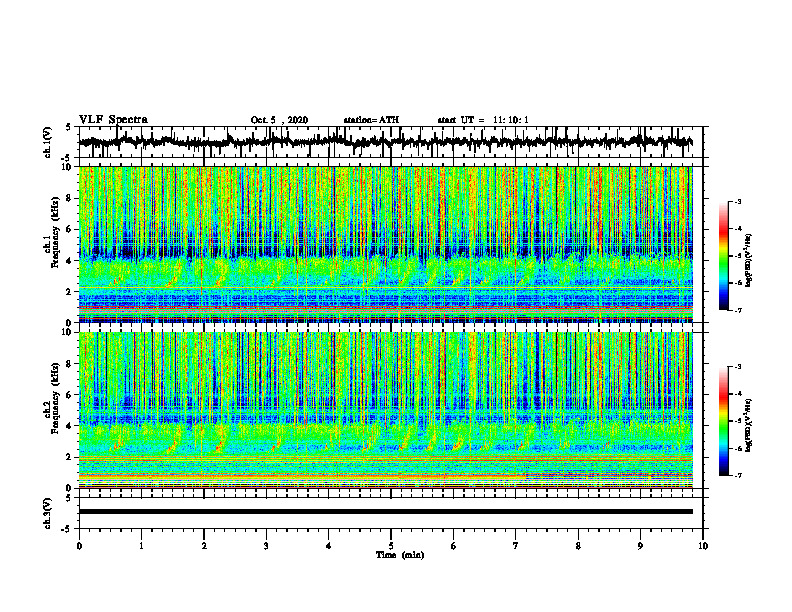Click the ch.1 colorbar log(PSD) label
The width and height of the screenshot is (792, 612).
[749, 261]
